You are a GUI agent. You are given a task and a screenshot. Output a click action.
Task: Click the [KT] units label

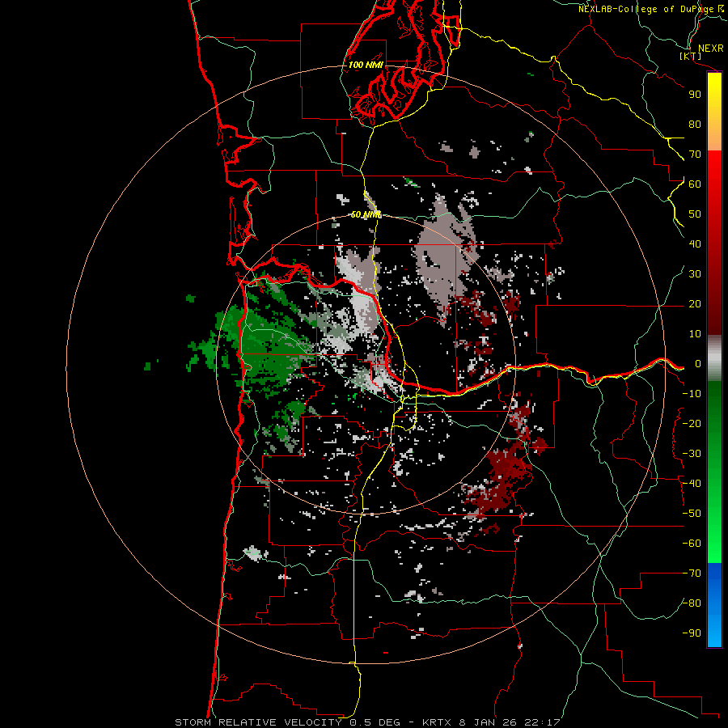pos(691,57)
